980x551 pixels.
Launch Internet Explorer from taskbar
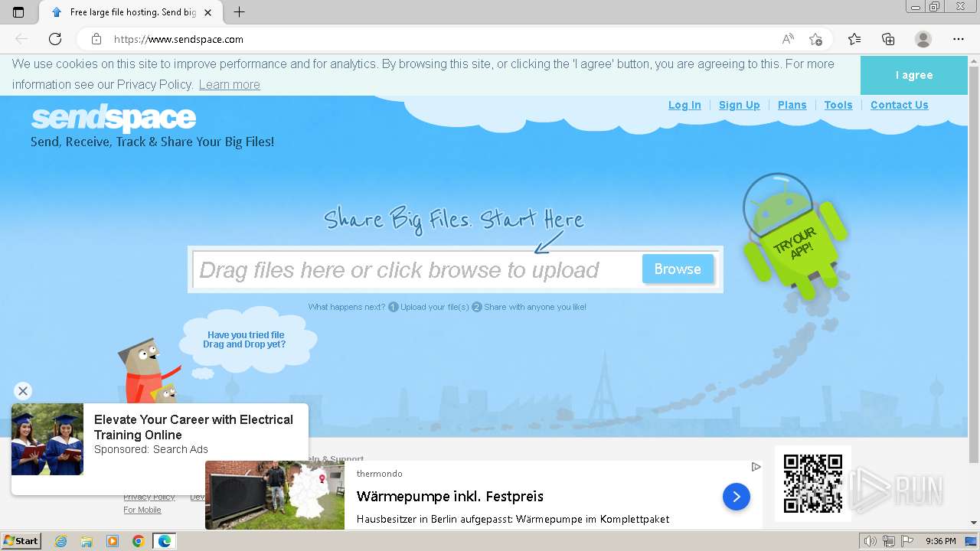pos(60,541)
